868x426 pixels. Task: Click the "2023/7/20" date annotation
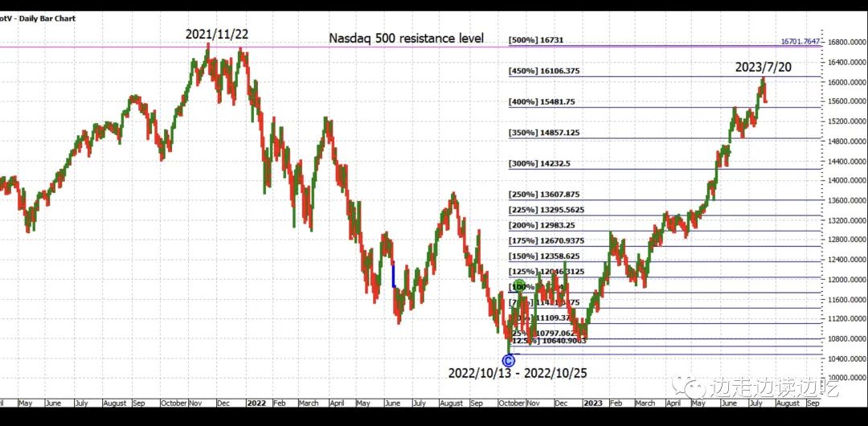point(764,68)
